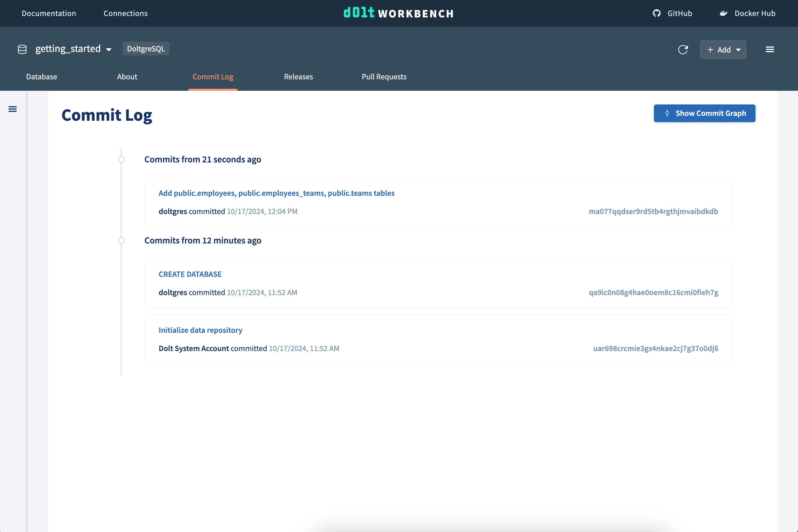Click the dolt Workbench logo

point(398,13)
